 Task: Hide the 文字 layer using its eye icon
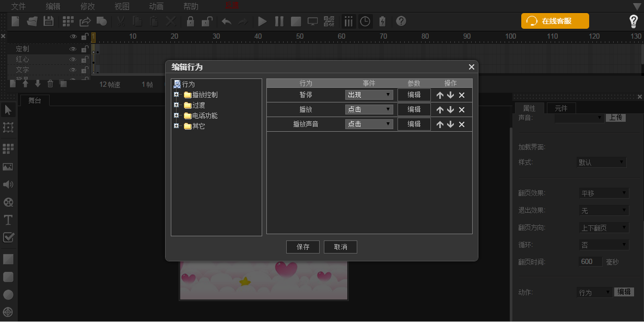click(73, 70)
